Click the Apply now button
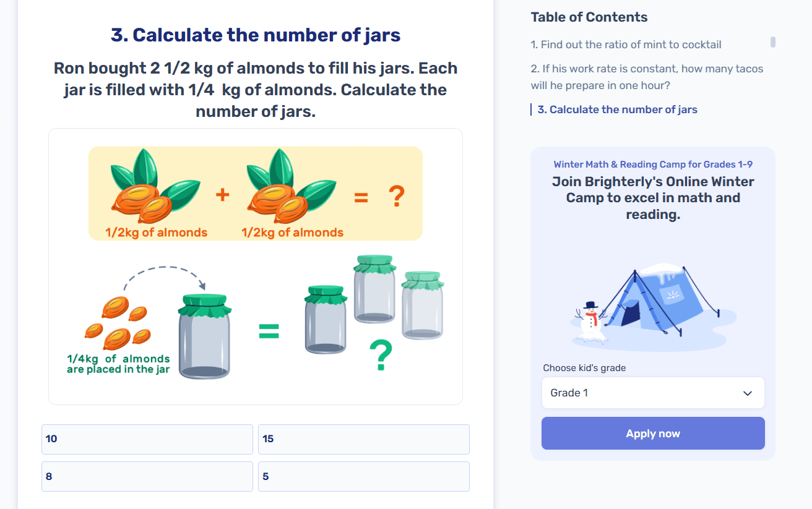This screenshot has width=812, height=509. pyautogui.click(x=652, y=434)
